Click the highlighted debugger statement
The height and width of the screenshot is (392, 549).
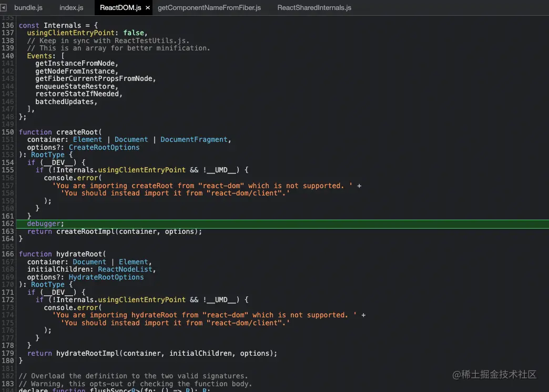click(x=46, y=224)
